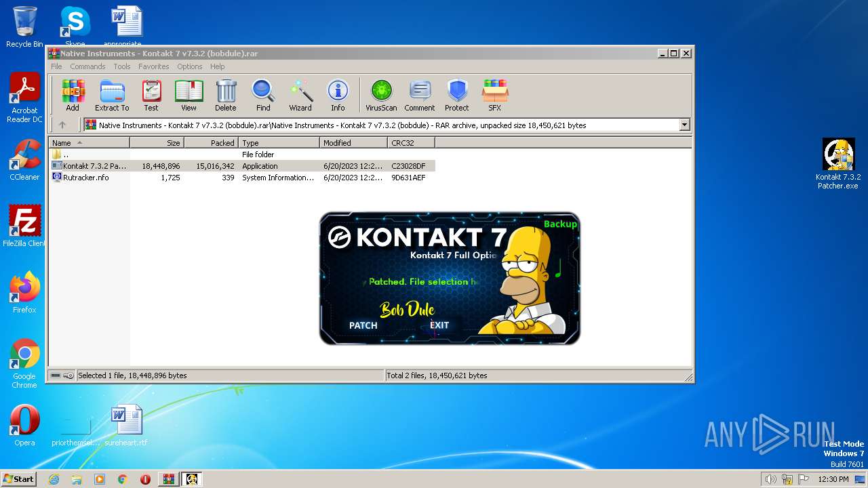Open the Help menu
This screenshot has width=868, height=488.
(217, 66)
